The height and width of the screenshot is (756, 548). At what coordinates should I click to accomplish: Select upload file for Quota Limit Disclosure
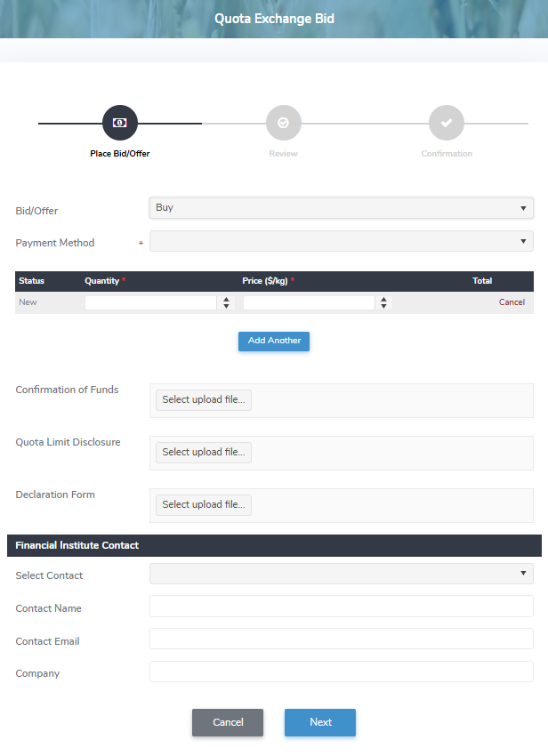(x=204, y=453)
